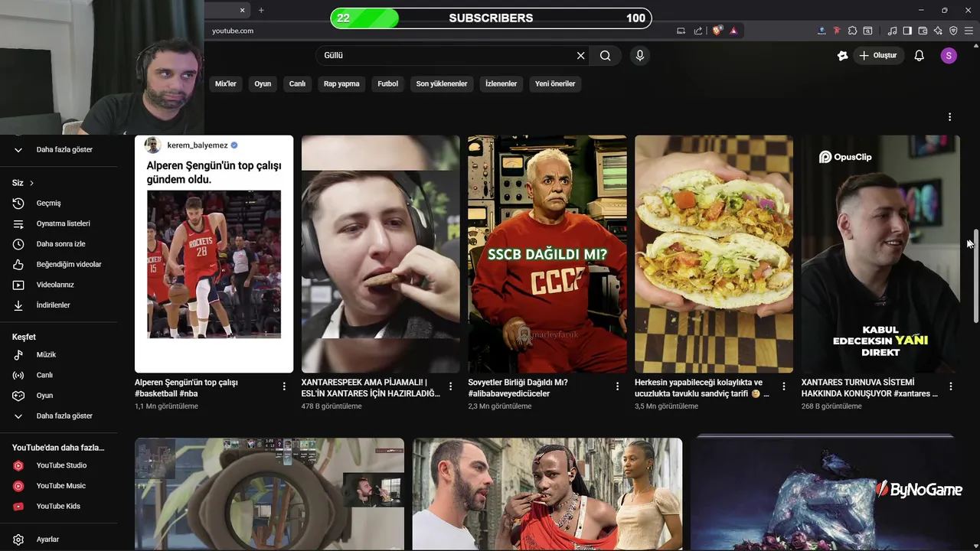980x551 pixels.
Task: Click the magnifying glass search button
Action: [x=606, y=55]
